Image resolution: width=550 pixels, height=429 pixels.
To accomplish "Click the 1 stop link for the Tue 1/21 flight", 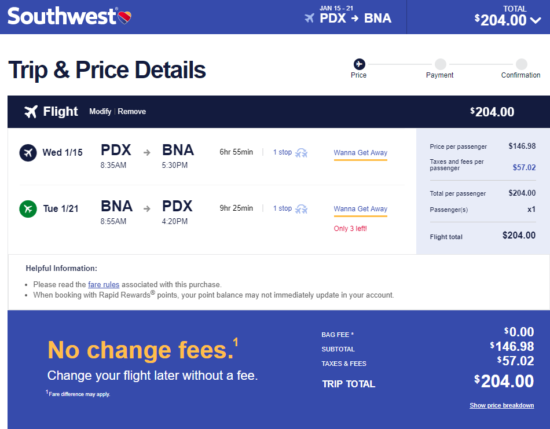I will coord(282,208).
